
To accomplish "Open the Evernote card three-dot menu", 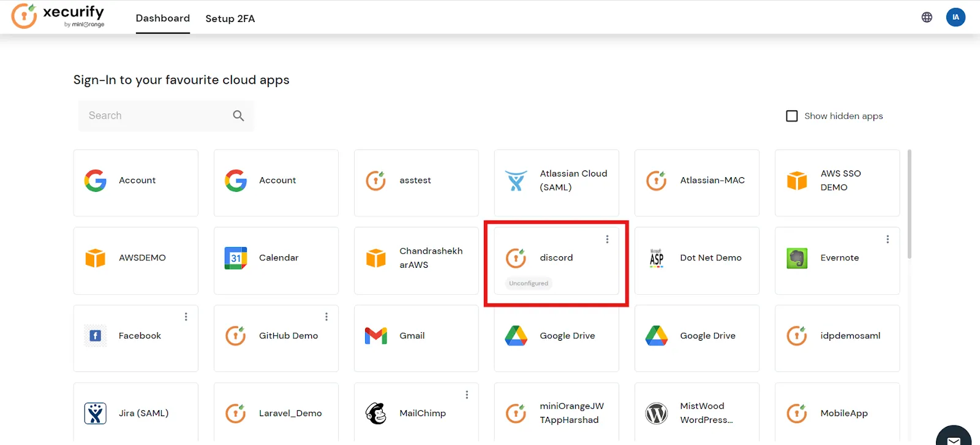I will tap(888, 240).
